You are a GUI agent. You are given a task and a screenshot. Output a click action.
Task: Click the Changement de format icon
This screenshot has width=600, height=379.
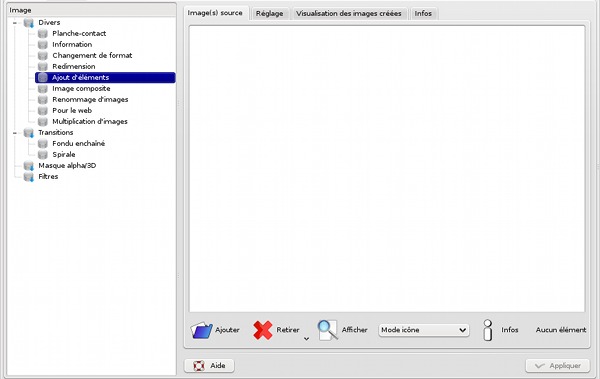[43, 56]
